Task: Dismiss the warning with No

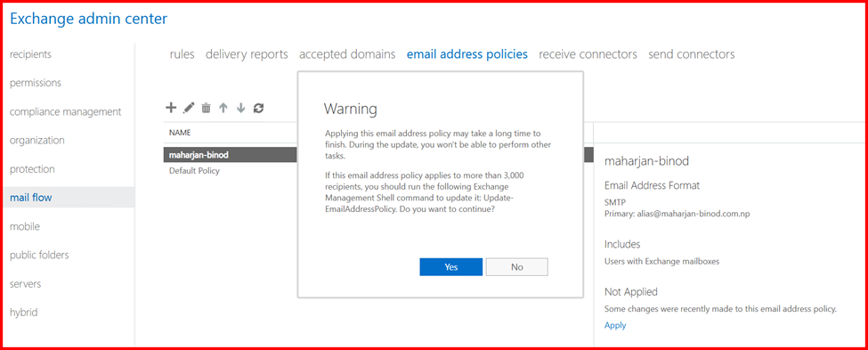Action: pos(517,267)
